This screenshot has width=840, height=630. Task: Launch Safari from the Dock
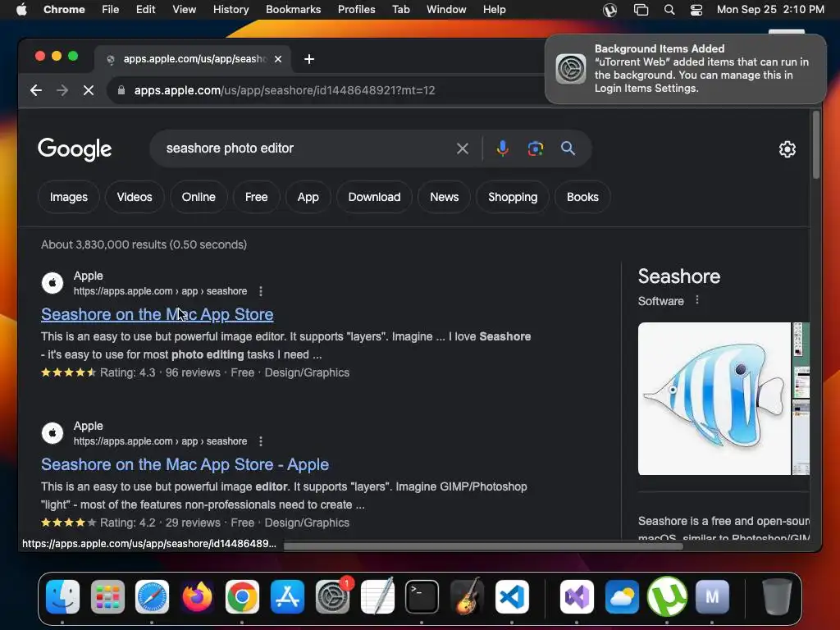click(x=152, y=597)
